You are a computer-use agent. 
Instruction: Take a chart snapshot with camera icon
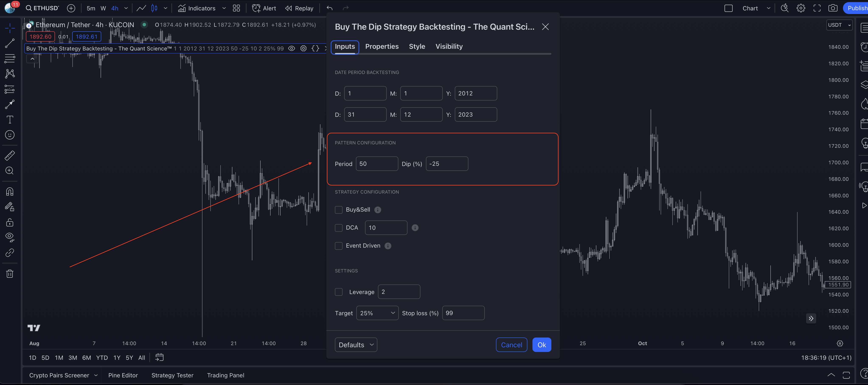[x=833, y=8]
